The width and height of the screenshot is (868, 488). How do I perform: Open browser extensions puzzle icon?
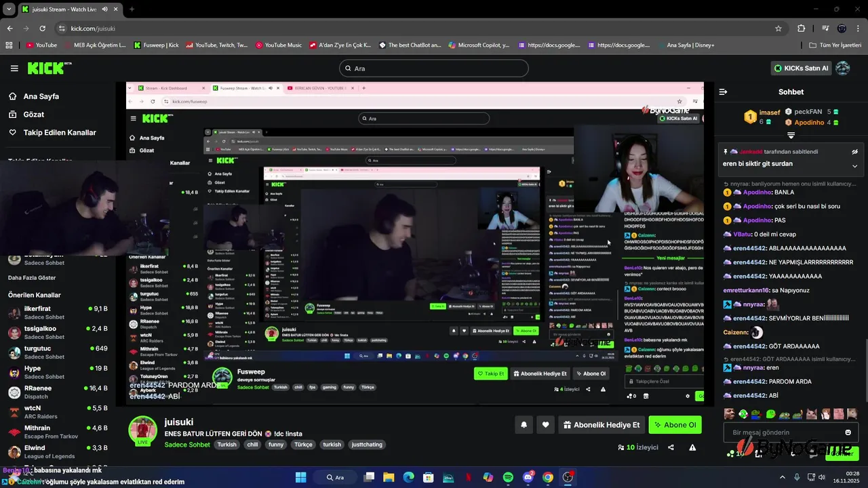coord(802,28)
